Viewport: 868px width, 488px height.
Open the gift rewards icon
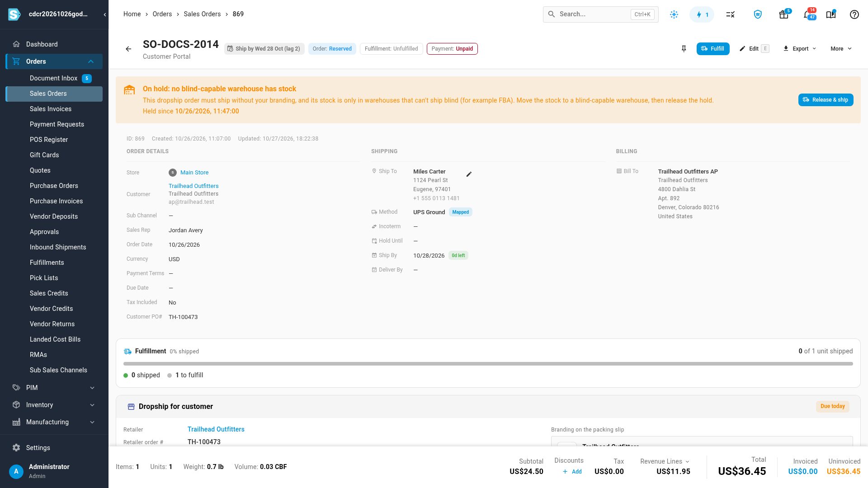tap(784, 14)
